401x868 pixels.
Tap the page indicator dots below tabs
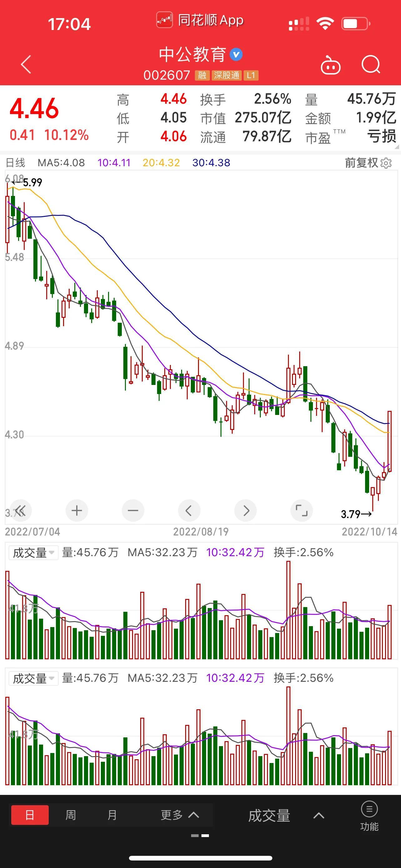coord(200,836)
